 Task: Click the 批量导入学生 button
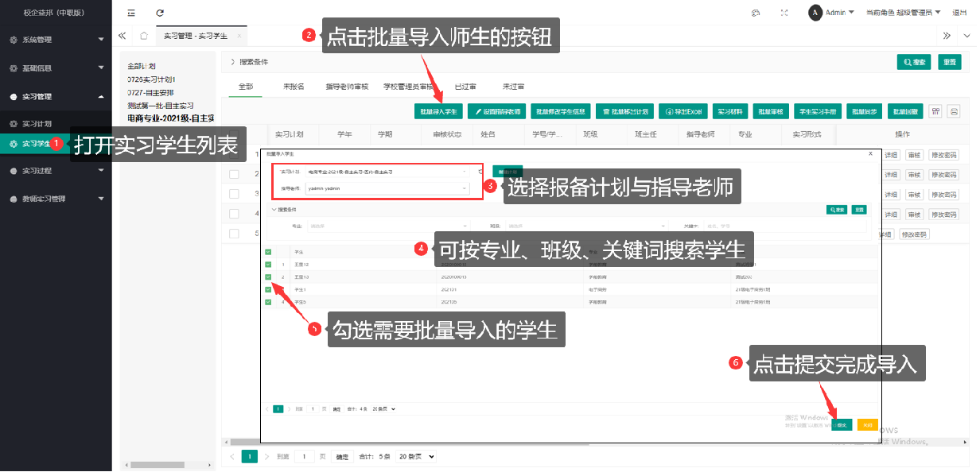[x=438, y=112]
